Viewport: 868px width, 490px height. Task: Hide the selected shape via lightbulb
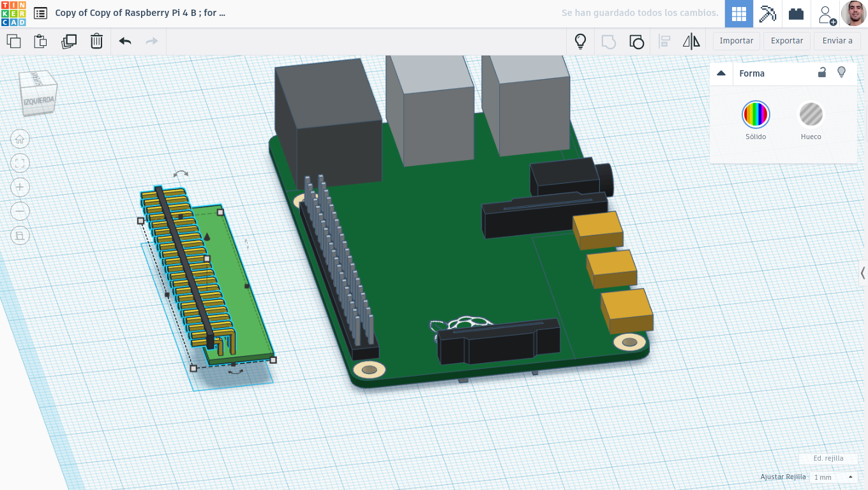[842, 72]
